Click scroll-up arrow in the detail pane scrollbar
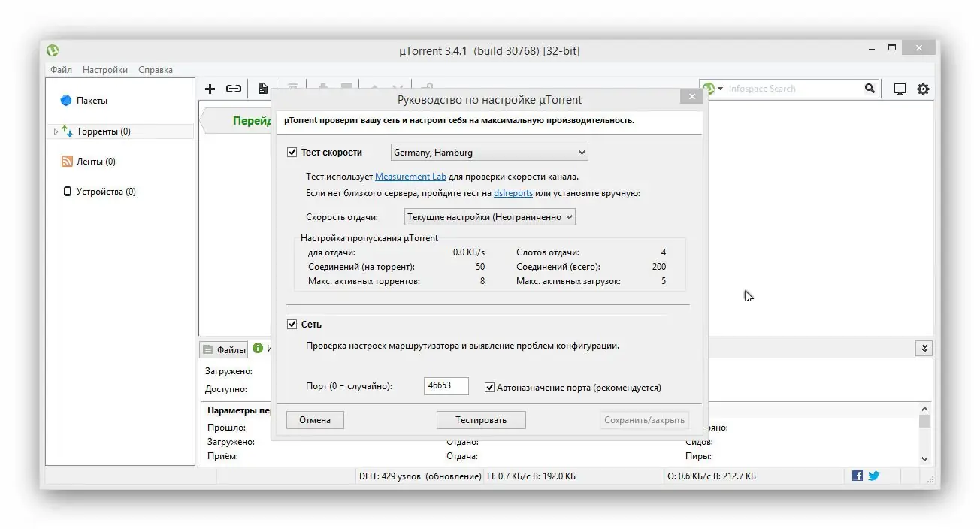 (924, 409)
